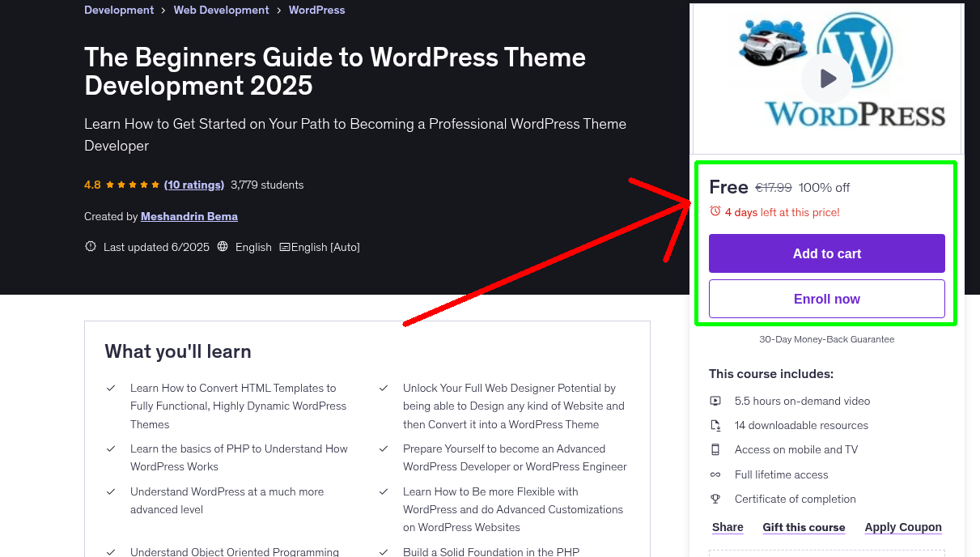Click the mobile and TV access icon

click(715, 449)
